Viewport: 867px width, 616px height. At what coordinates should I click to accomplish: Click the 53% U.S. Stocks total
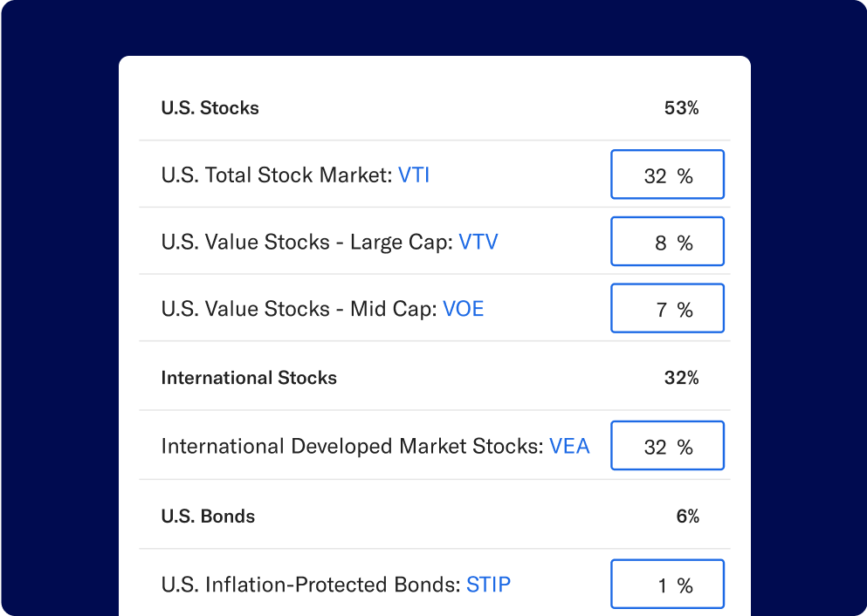click(681, 108)
